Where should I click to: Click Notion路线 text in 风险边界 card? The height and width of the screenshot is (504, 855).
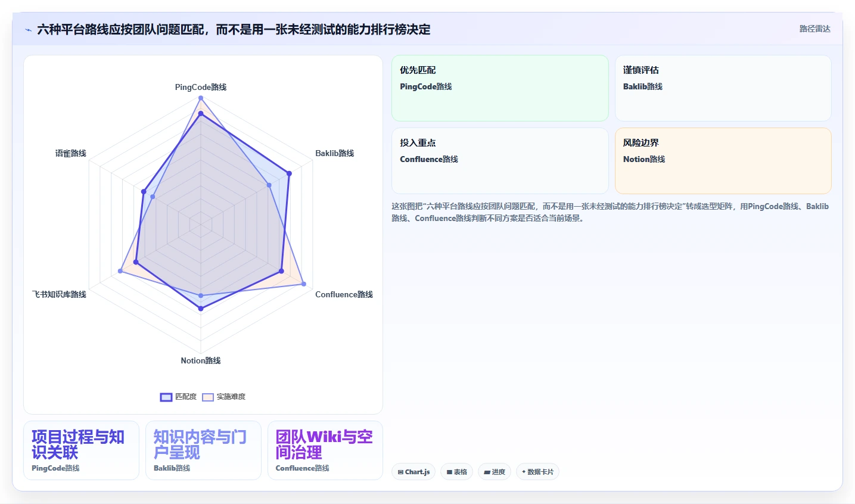pos(644,159)
